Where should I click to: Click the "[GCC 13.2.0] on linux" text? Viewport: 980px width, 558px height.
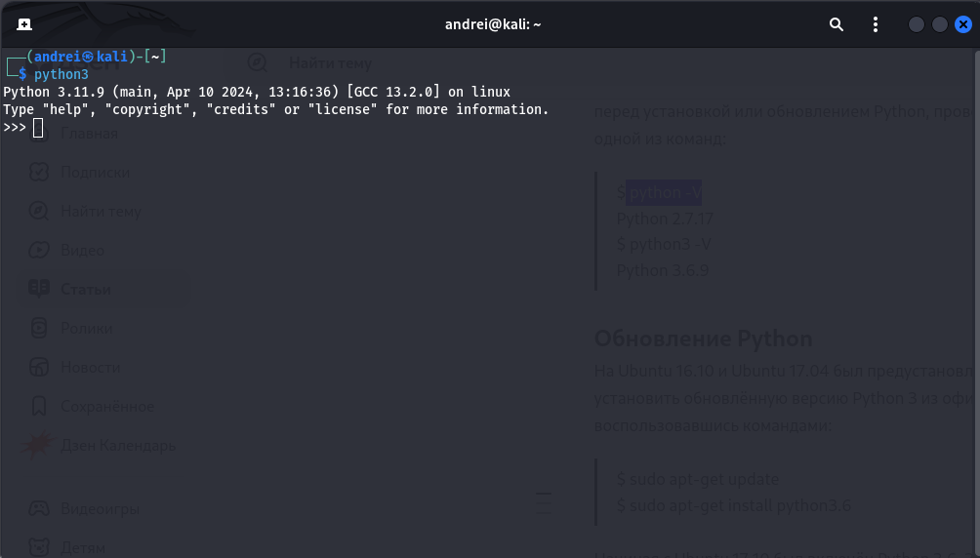[x=429, y=92]
